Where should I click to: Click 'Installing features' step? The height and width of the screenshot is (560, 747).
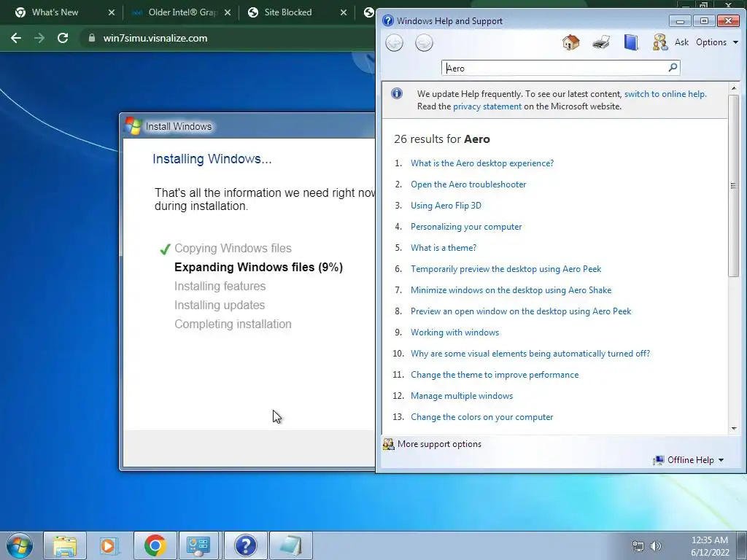(220, 286)
